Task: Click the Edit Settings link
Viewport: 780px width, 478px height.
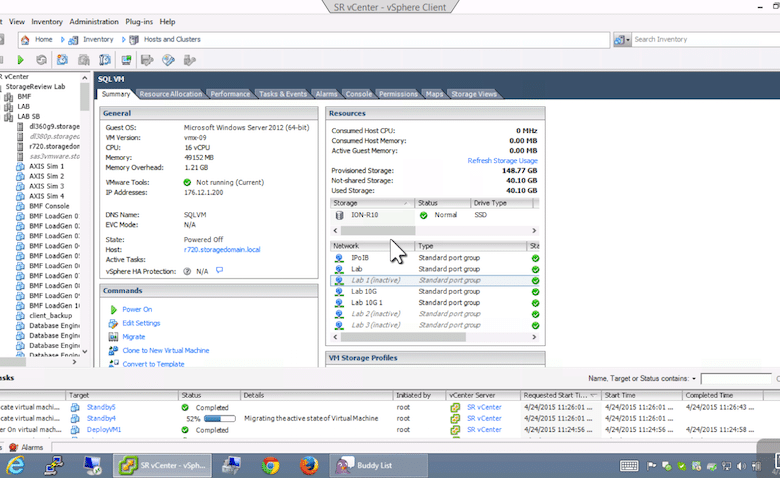Action: tap(141, 323)
